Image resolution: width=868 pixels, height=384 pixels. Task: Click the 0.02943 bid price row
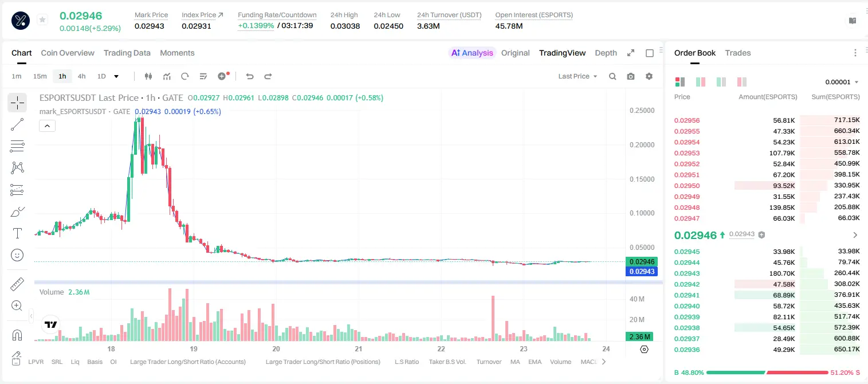pyautogui.click(x=767, y=273)
